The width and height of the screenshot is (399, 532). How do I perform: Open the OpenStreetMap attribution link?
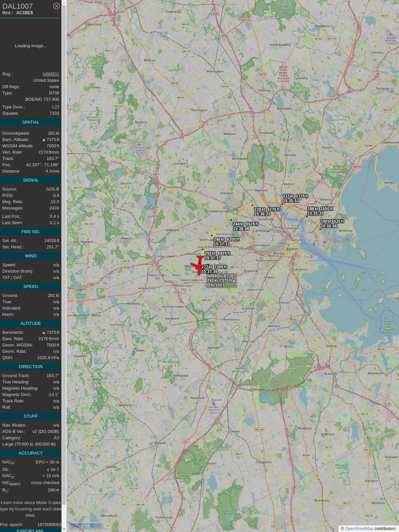pyautogui.click(x=359, y=529)
